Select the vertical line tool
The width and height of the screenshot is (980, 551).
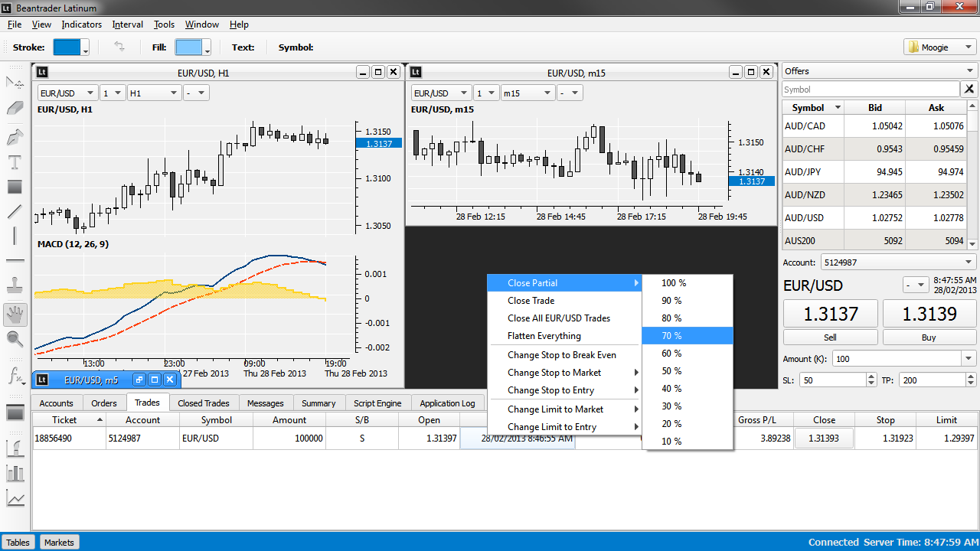pyautogui.click(x=15, y=236)
